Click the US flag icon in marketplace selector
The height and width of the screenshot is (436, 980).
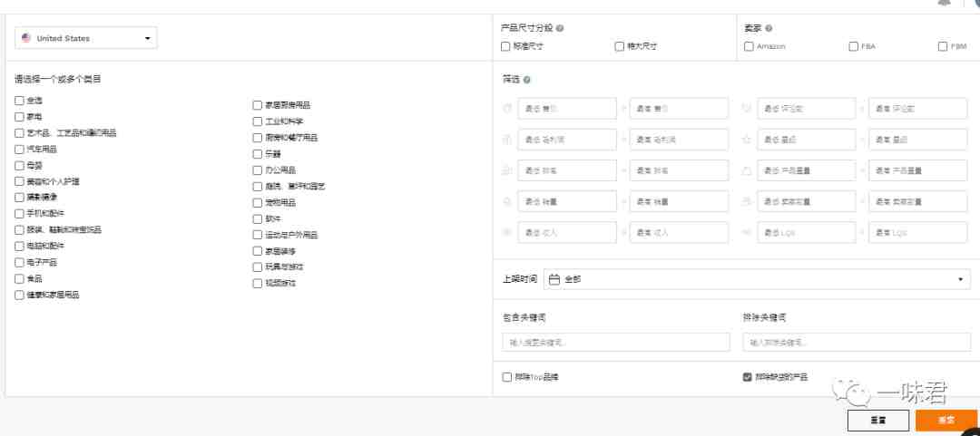26,38
